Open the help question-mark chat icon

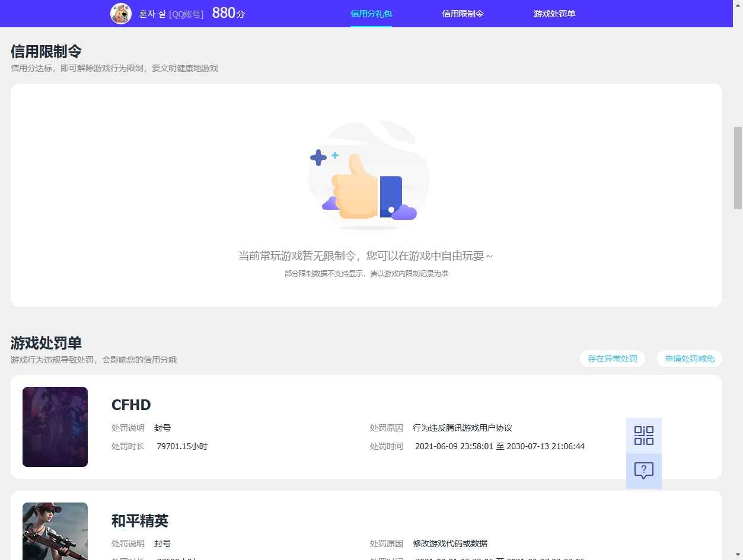pyautogui.click(x=644, y=471)
